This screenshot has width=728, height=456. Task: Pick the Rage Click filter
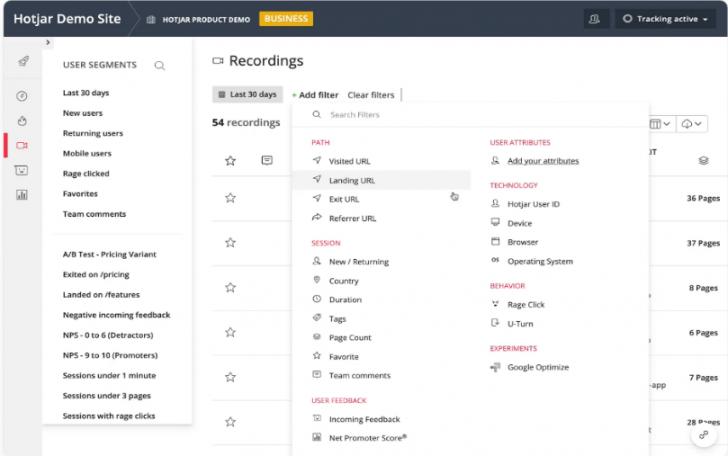pos(526,305)
